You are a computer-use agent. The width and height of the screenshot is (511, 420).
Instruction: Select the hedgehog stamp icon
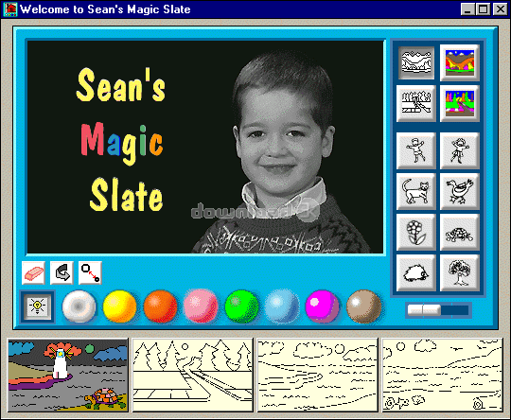point(416,272)
